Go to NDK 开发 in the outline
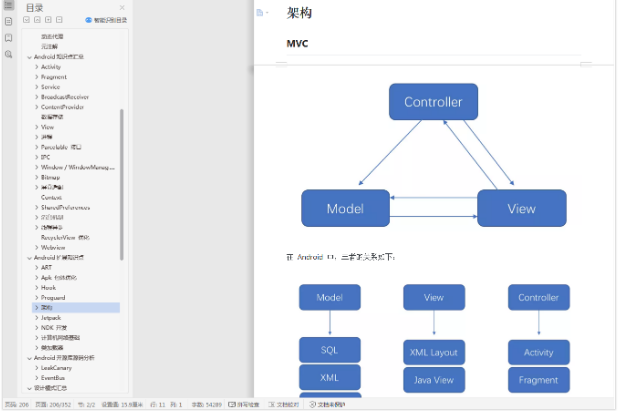The width and height of the screenshot is (619, 411). tap(54, 328)
